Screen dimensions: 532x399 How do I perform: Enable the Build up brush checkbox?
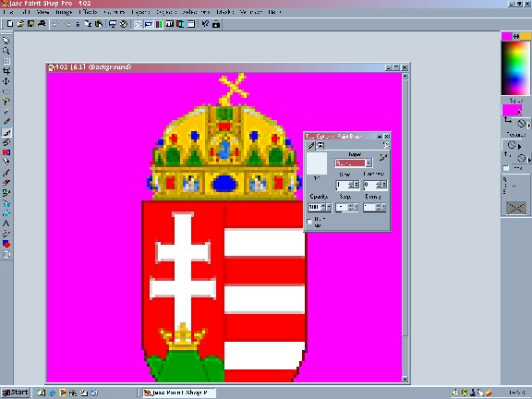(x=309, y=222)
